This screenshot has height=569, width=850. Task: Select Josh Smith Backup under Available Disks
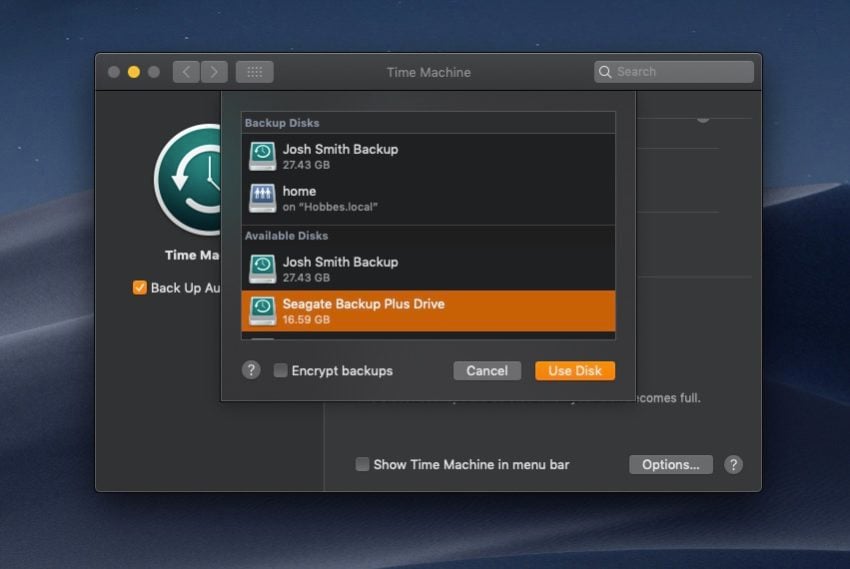click(428, 269)
